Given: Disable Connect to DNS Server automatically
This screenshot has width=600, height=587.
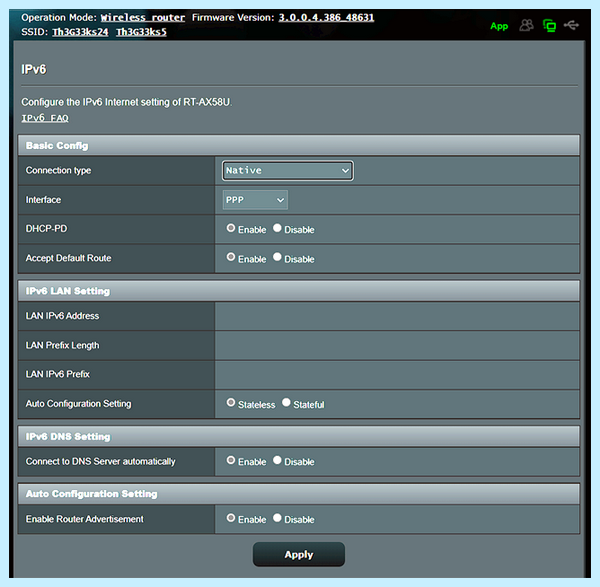Looking at the screenshot, I should click(x=277, y=460).
